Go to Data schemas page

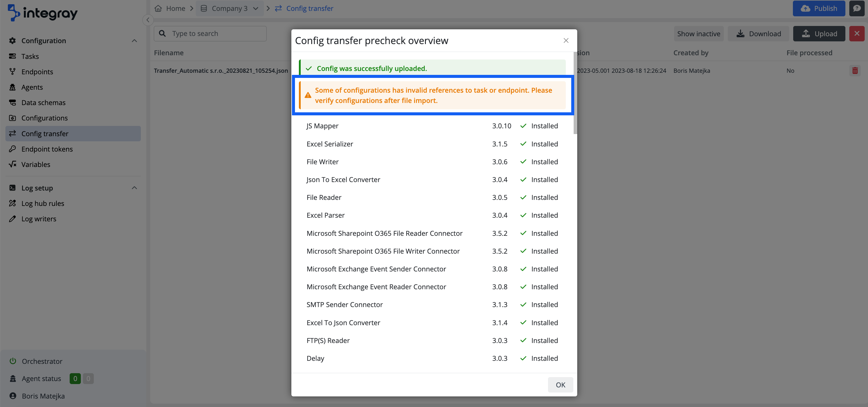click(43, 102)
